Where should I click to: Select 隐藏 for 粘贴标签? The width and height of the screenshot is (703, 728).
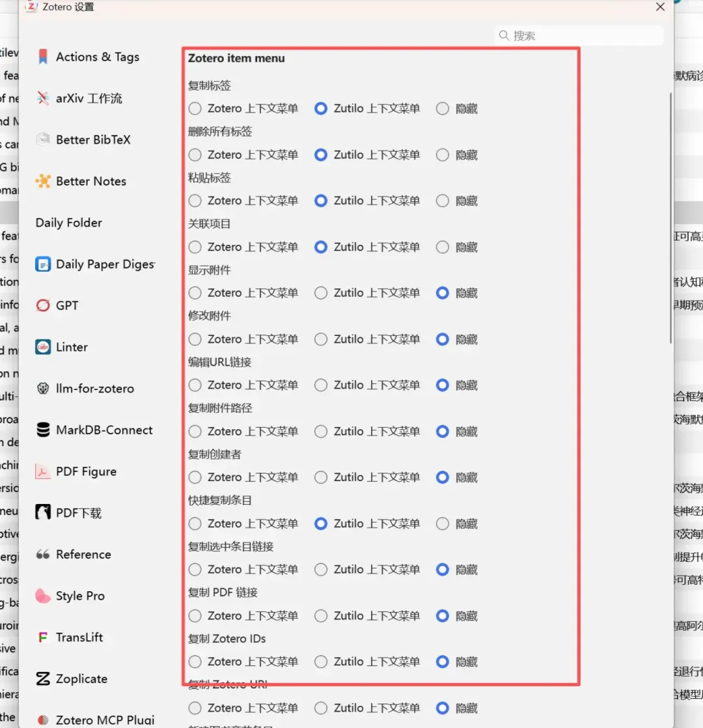(x=443, y=201)
